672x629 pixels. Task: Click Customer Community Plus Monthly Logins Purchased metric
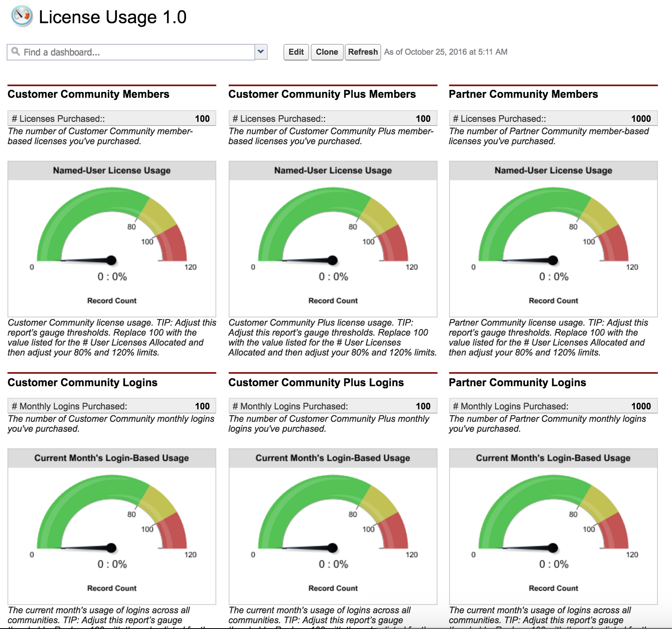click(x=333, y=406)
